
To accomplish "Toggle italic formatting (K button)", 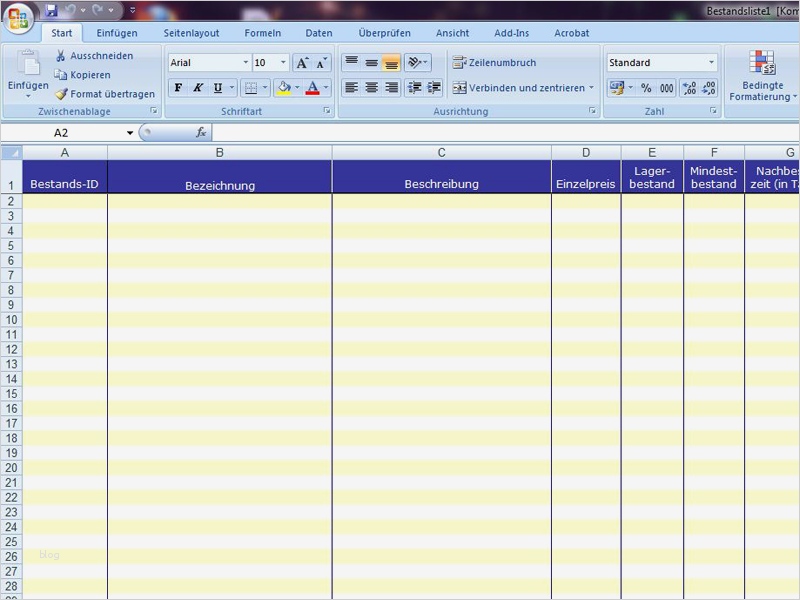I will point(198,88).
